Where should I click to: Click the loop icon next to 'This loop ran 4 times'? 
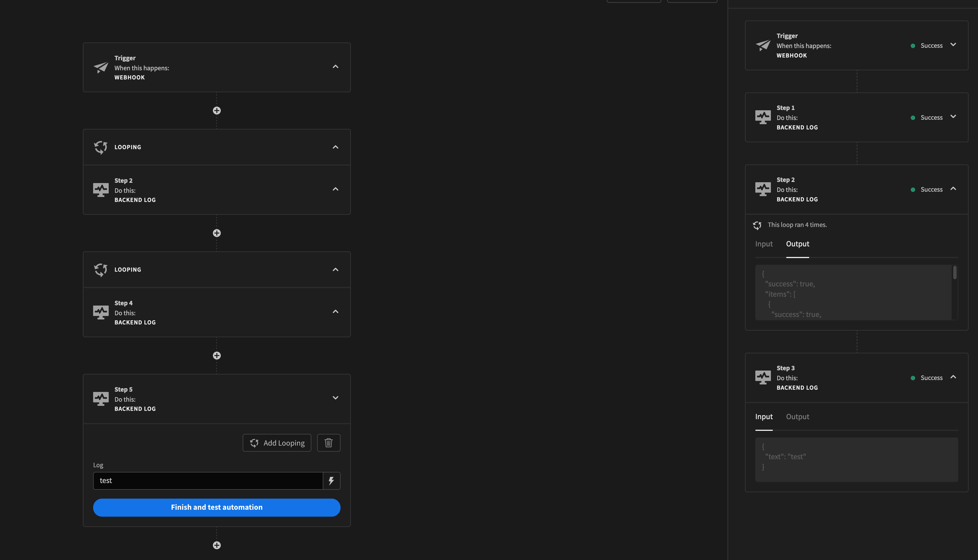(758, 225)
